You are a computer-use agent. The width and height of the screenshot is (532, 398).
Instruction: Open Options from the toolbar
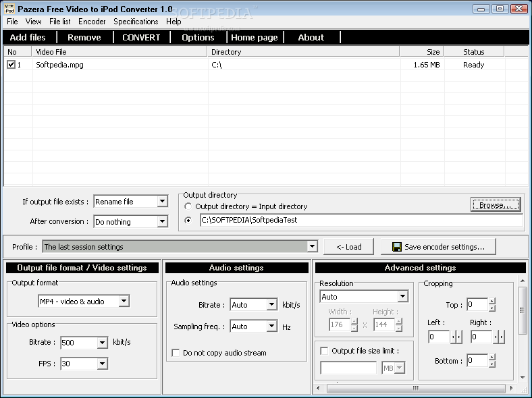[x=198, y=37]
